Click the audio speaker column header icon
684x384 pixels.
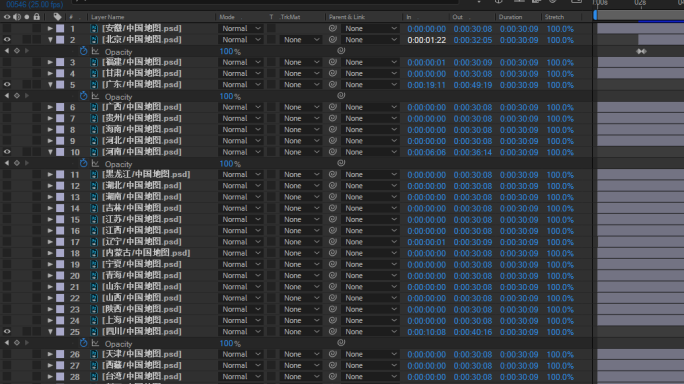[17, 17]
